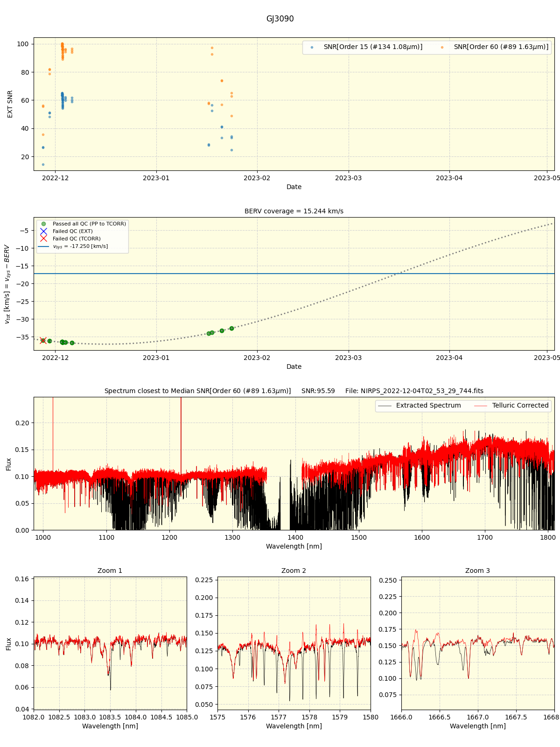Click the 1400 wavelength tick label
This screenshot has width=560, height=747.
point(295,537)
